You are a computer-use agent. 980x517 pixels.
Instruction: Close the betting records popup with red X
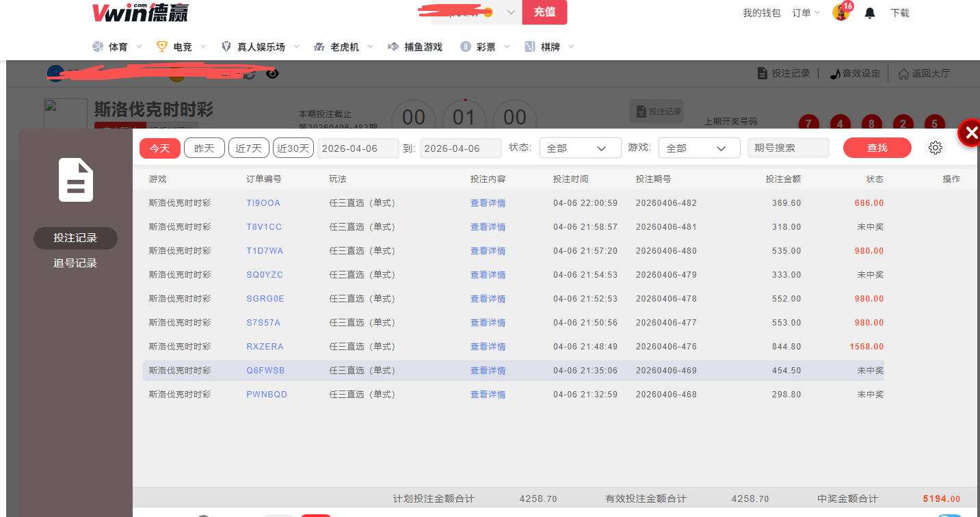click(x=969, y=133)
